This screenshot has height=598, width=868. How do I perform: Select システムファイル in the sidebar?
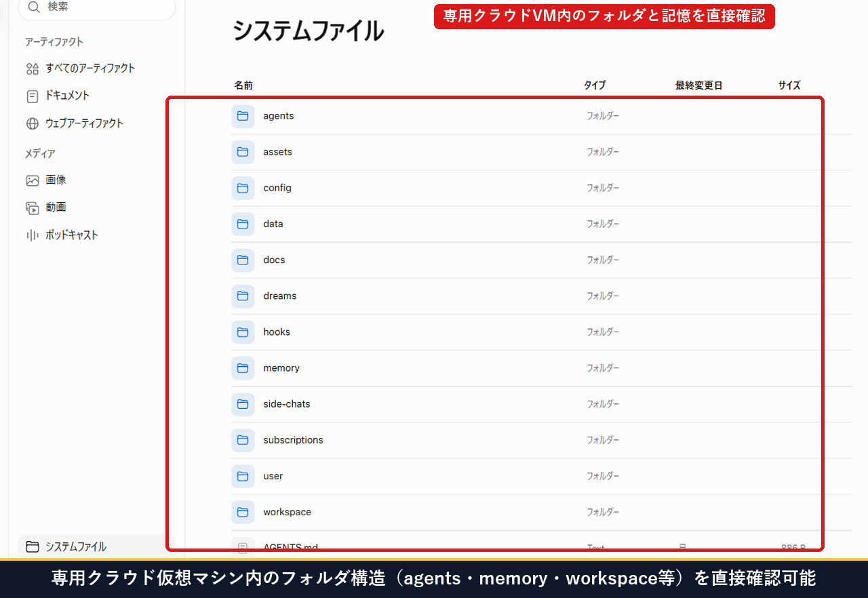click(96, 546)
